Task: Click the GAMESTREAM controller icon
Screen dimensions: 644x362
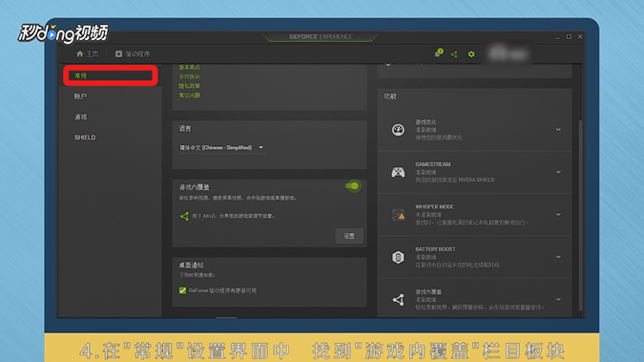Action: [398, 172]
